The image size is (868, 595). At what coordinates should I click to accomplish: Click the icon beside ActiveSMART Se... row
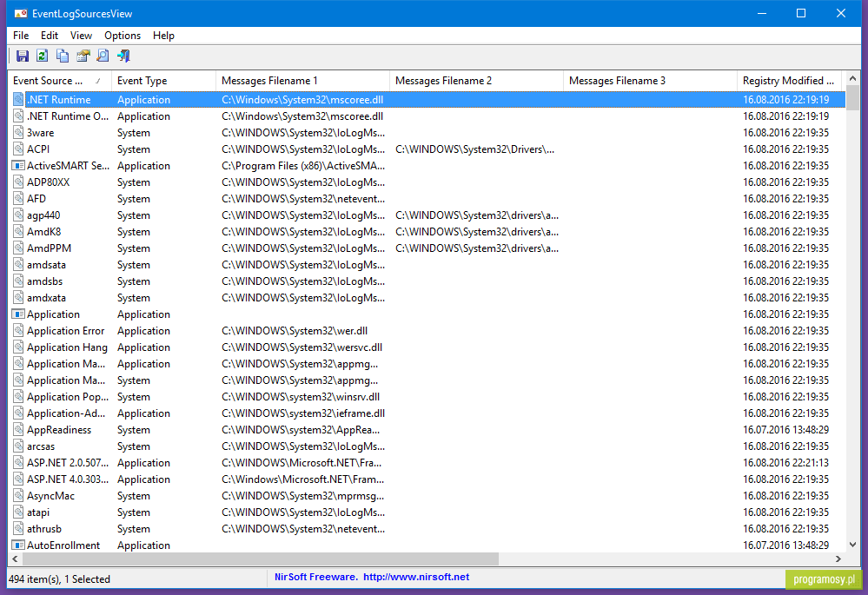point(18,166)
